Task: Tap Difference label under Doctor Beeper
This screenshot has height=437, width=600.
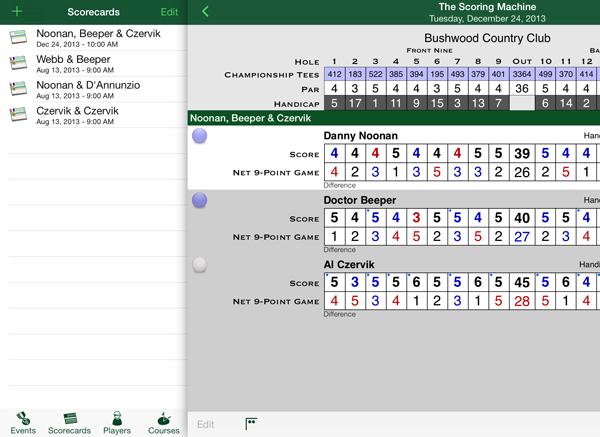Action: [x=339, y=249]
